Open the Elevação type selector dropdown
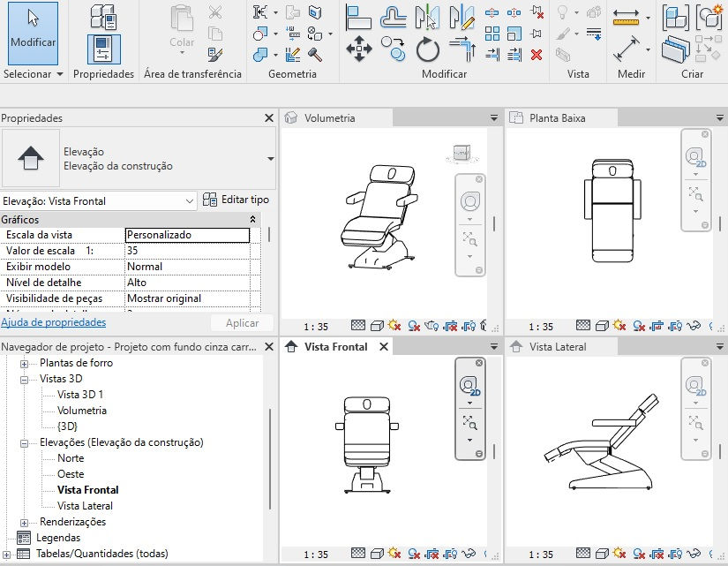Image resolution: width=728 pixels, height=566 pixels. point(271,158)
